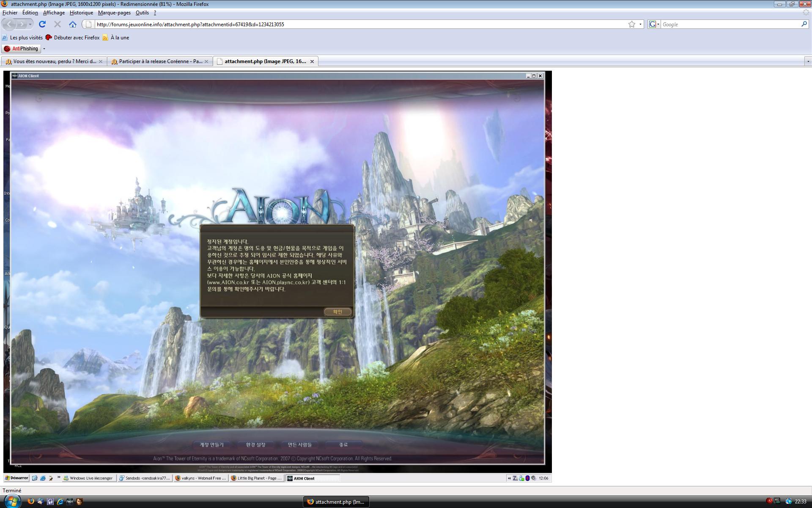Image resolution: width=812 pixels, height=508 pixels.
Task: Bookmark this page with the star icon
Action: click(632, 24)
